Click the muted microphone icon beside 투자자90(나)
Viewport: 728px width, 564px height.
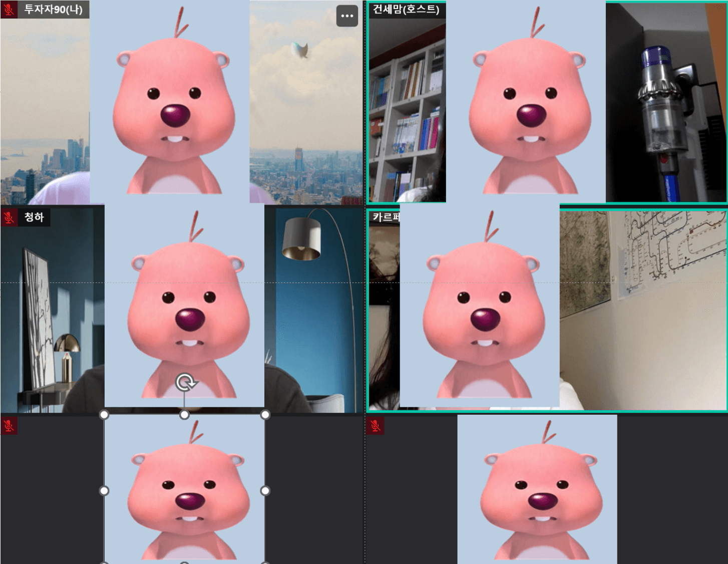tap(9, 10)
